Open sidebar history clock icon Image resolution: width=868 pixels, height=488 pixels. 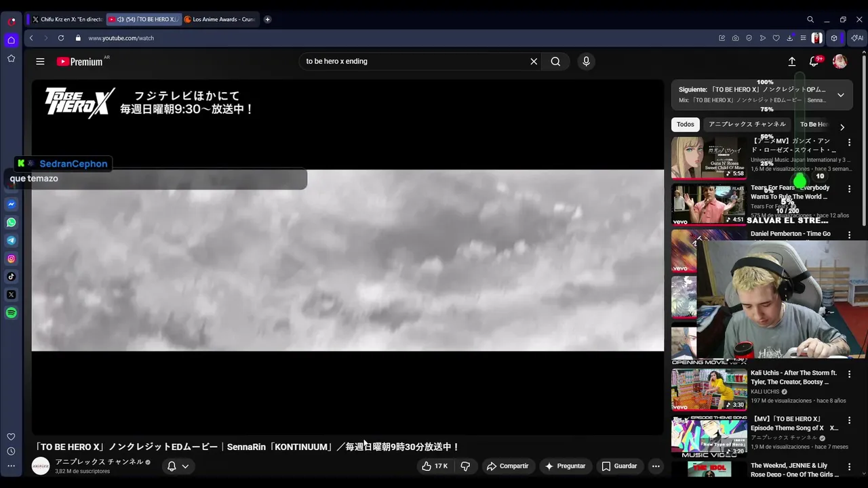(11, 451)
